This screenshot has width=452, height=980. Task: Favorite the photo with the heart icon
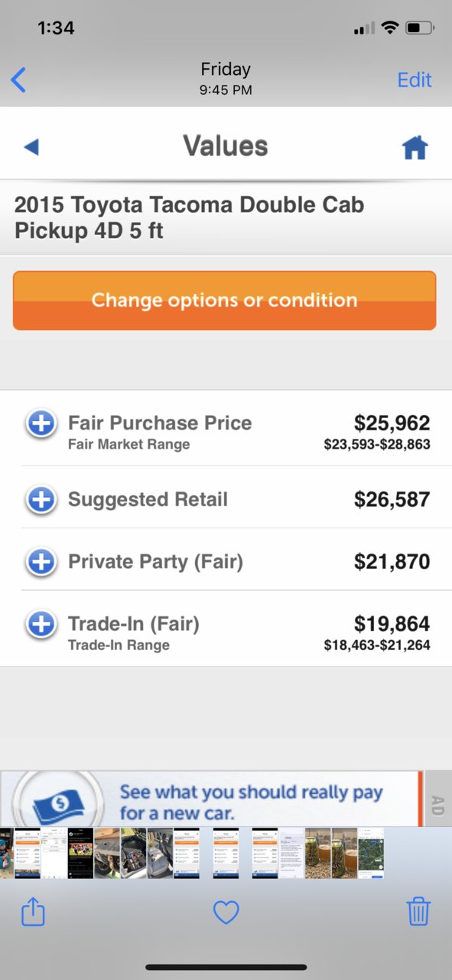(226, 912)
